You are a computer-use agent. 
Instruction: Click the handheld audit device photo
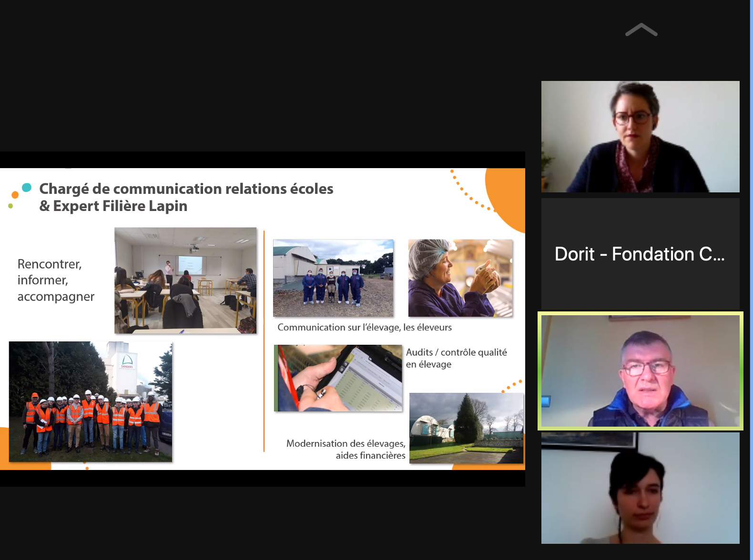pos(338,378)
